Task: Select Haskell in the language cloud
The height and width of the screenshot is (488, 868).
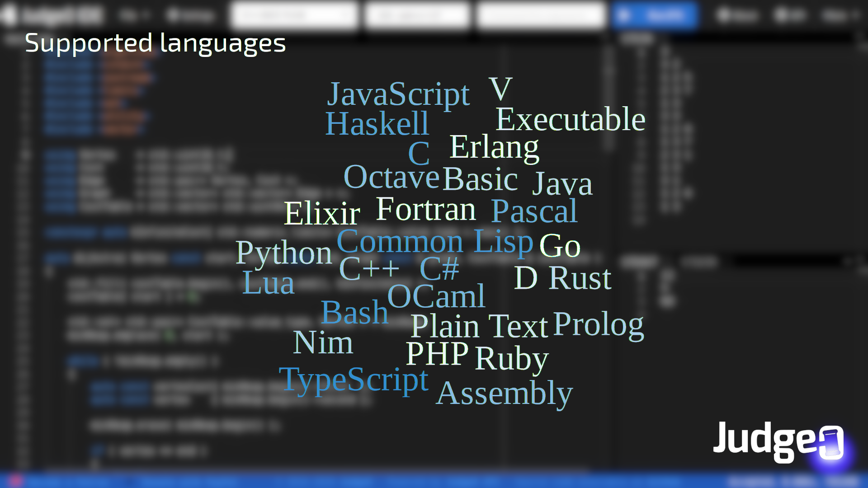Action: tap(377, 123)
